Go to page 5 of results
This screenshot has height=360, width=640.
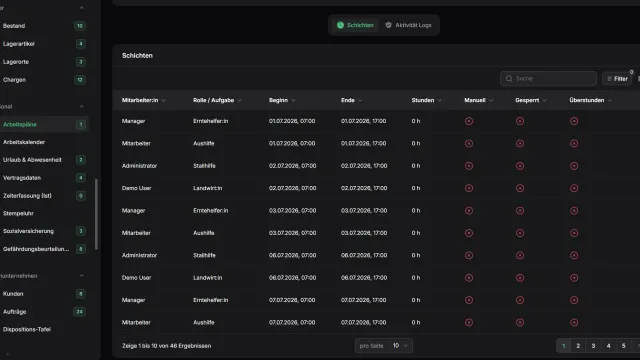point(623,346)
